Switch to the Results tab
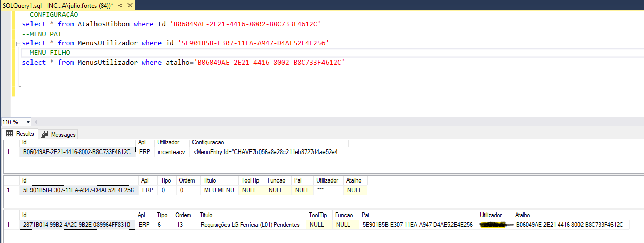 pyautogui.click(x=24, y=134)
